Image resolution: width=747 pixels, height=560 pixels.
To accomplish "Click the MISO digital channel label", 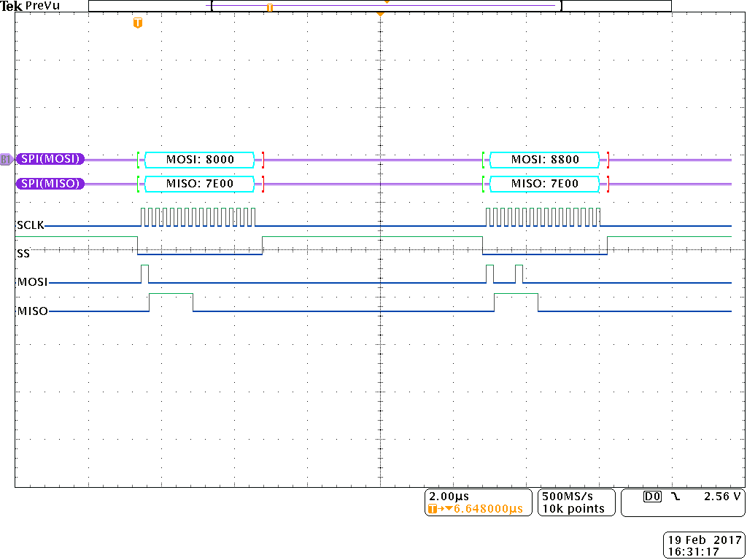I will (32, 311).
